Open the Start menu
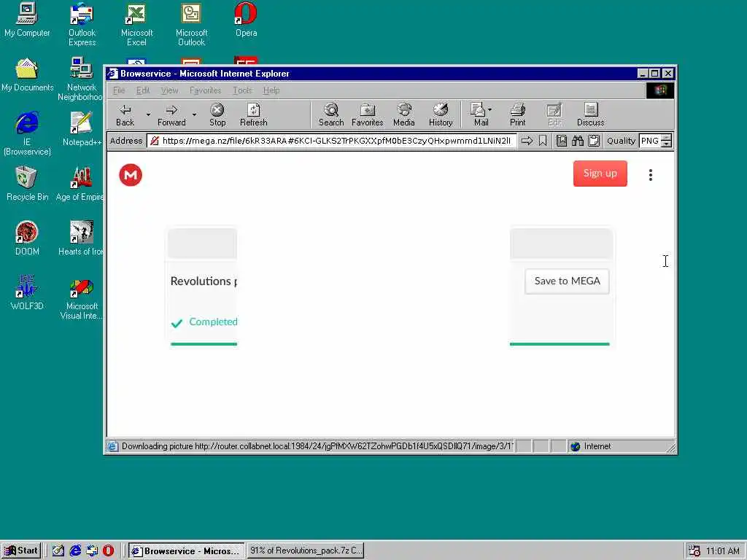This screenshot has height=560, width=747. 21,551
